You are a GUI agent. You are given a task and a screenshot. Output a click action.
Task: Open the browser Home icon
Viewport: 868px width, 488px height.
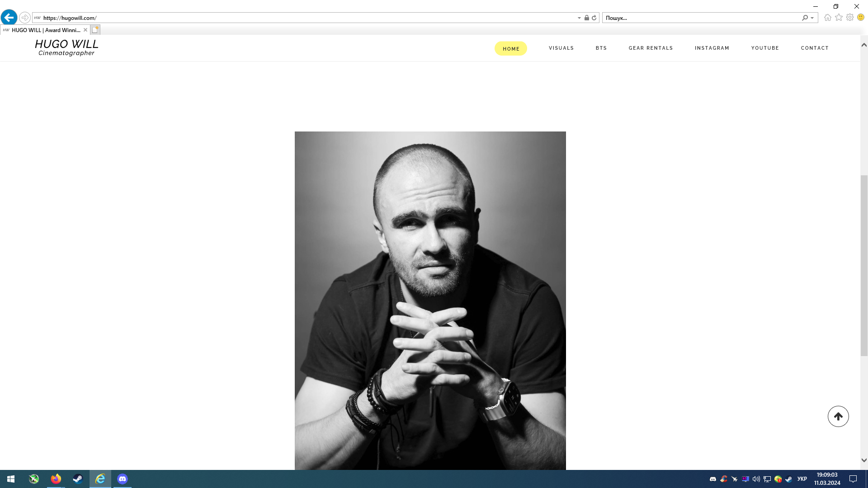[x=827, y=17]
